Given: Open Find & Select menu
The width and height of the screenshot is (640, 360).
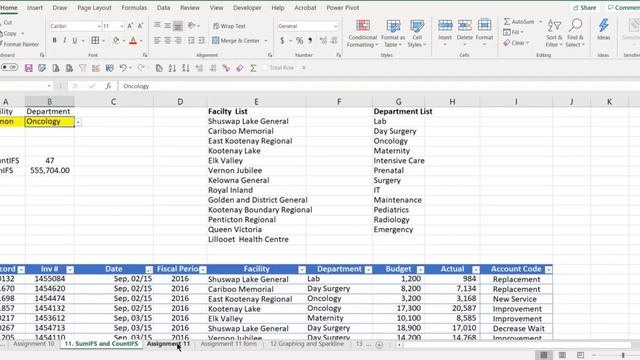Looking at the screenshot, I should (x=575, y=33).
